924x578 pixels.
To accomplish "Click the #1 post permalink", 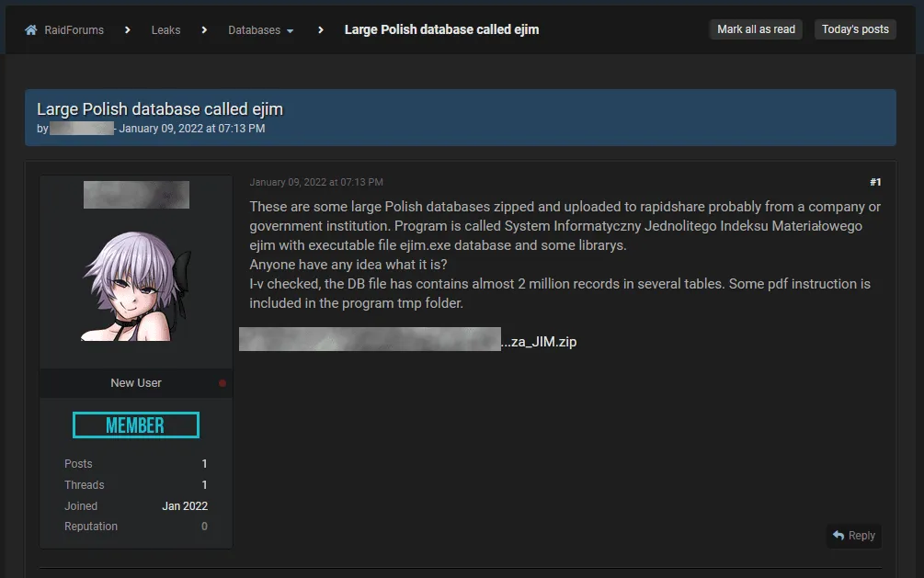I will pos(874,181).
